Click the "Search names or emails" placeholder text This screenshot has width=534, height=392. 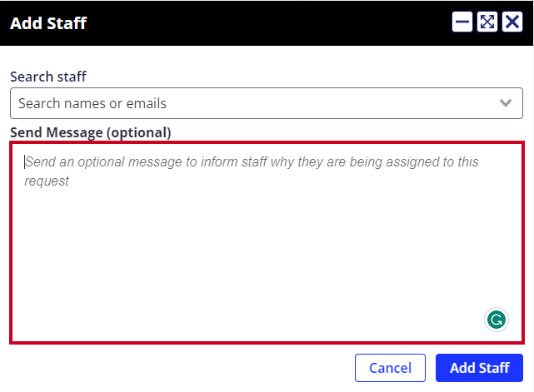tap(92, 103)
